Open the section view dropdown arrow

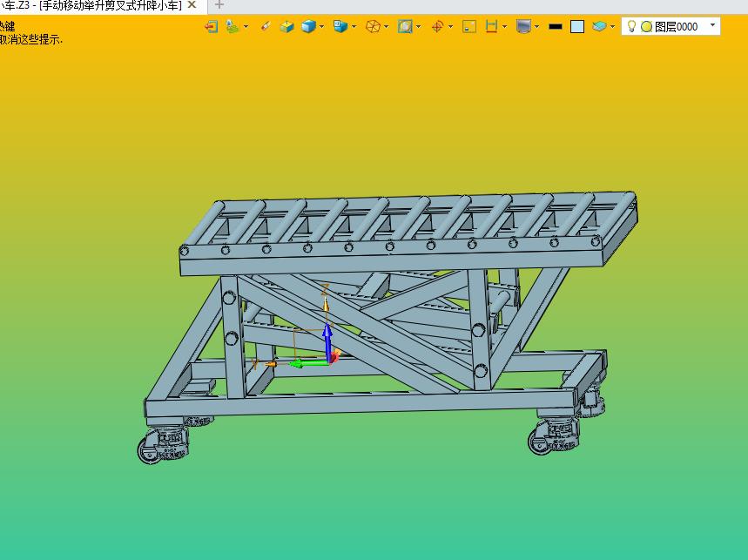point(418,26)
